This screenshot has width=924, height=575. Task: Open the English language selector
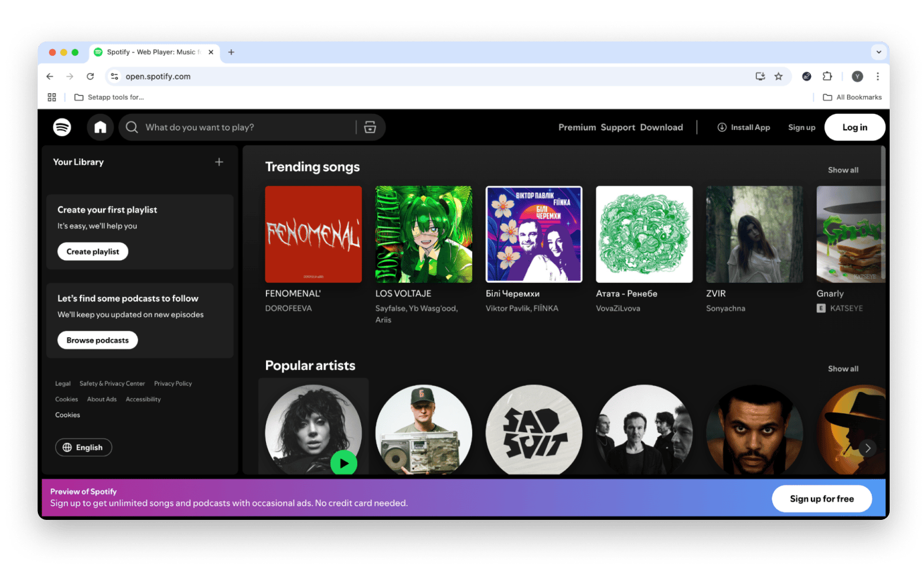(84, 448)
